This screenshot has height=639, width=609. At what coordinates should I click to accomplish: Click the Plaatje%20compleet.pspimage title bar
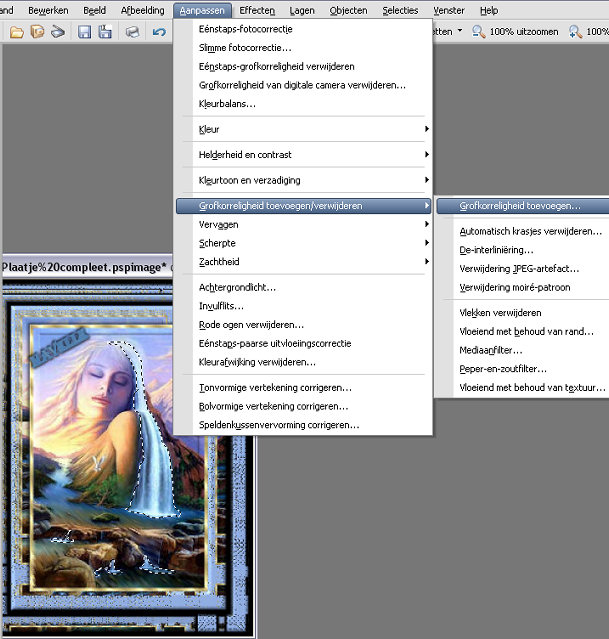point(87,267)
